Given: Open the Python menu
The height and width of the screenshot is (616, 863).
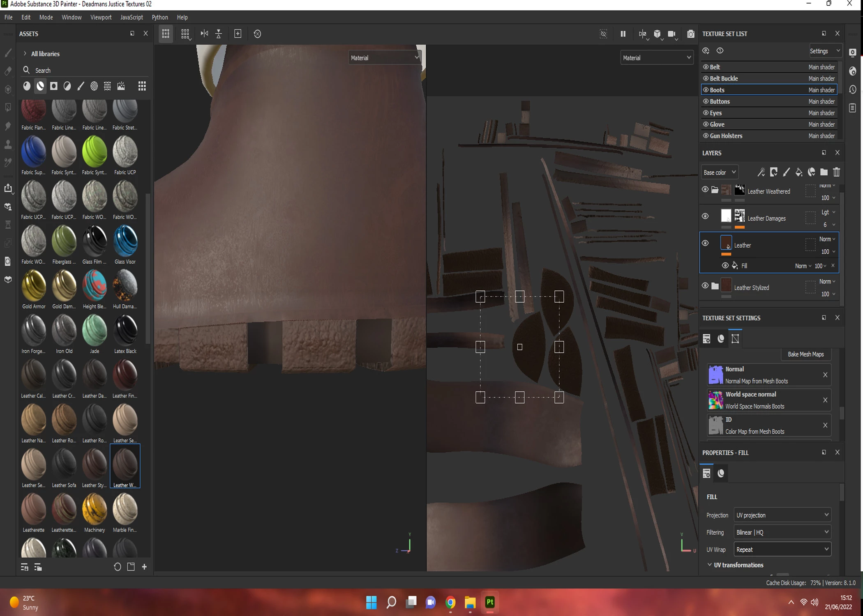Looking at the screenshot, I should point(159,17).
